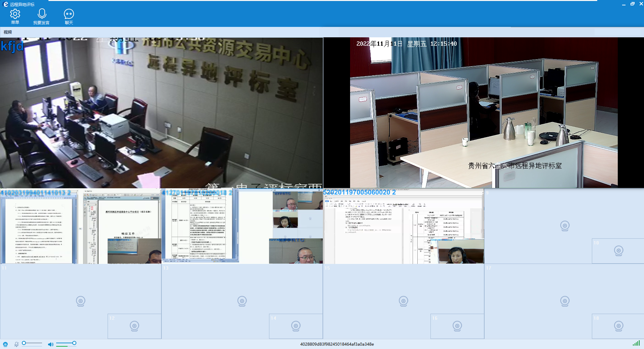Viewport: 644px width, 349px height.
Task: Click the 远程异地评标 app logo icon
Action: (x=5, y=4)
